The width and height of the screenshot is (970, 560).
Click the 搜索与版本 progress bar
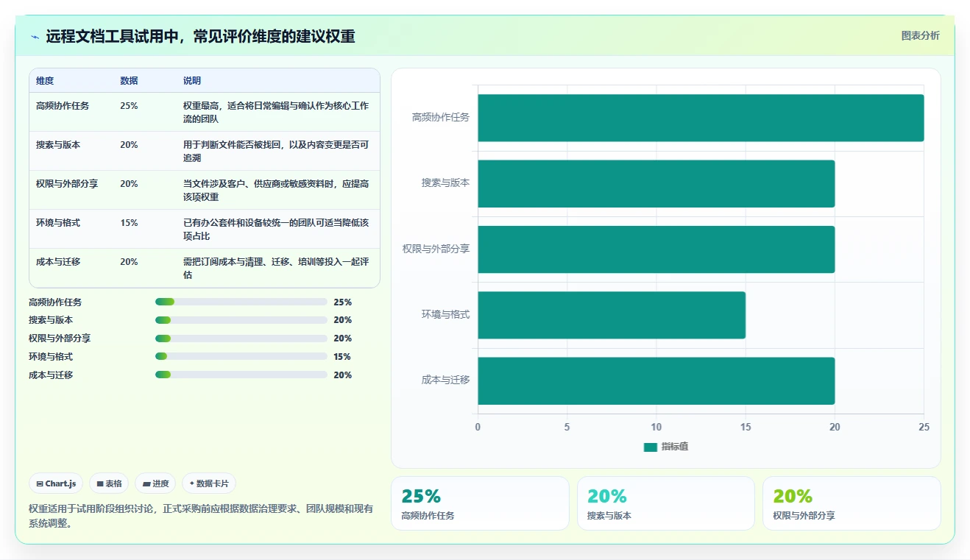click(241, 320)
